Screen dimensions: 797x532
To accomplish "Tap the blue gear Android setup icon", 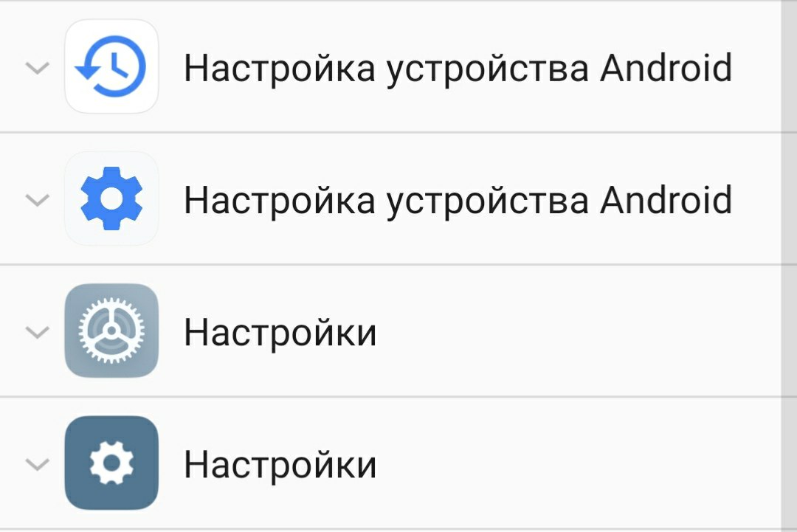I will click(x=111, y=198).
